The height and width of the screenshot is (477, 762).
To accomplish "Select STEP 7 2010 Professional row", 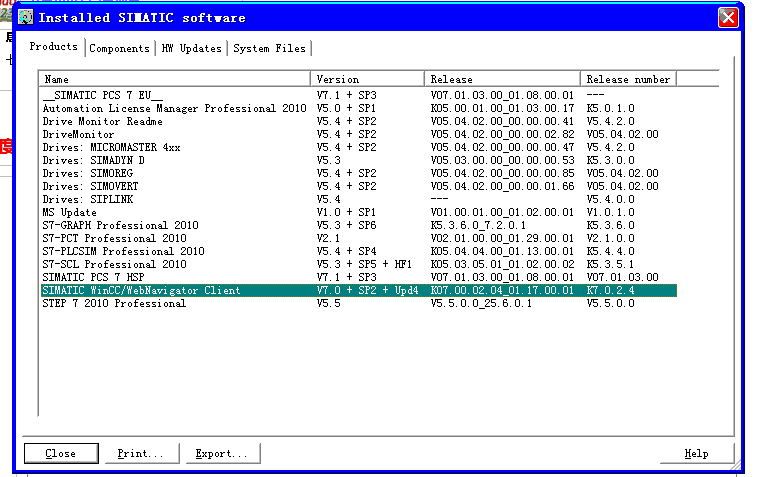I will 359,304.
